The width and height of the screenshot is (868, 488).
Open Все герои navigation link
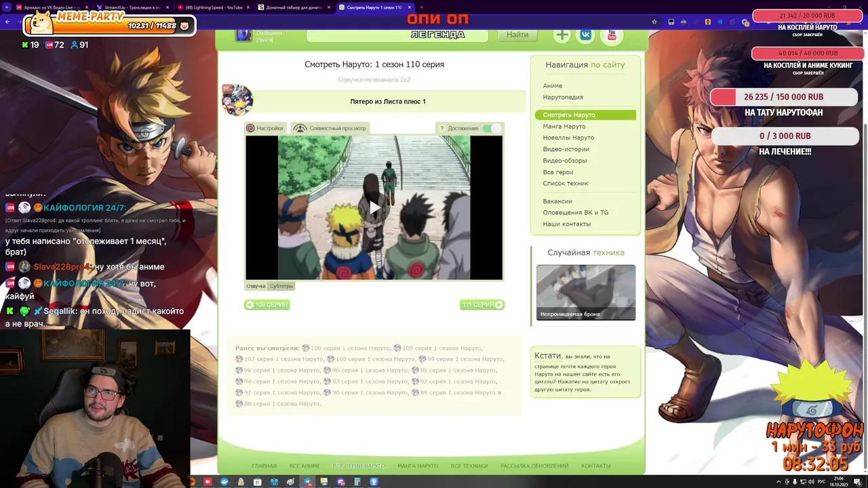[558, 172]
